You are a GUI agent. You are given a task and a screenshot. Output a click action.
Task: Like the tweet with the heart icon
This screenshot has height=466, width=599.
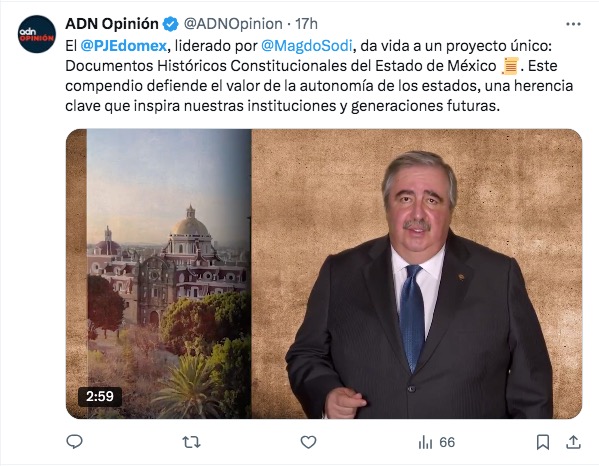[308, 442]
